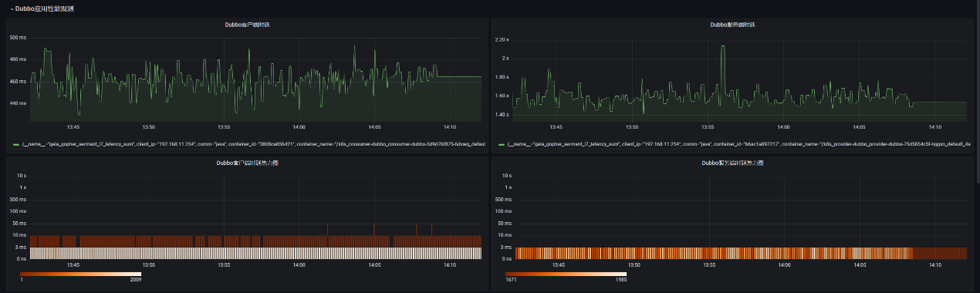Viewport: 980px width, 293px height.
Task: Click the 13:55 time label on server heatmap
Action: pyautogui.click(x=708, y=265)
